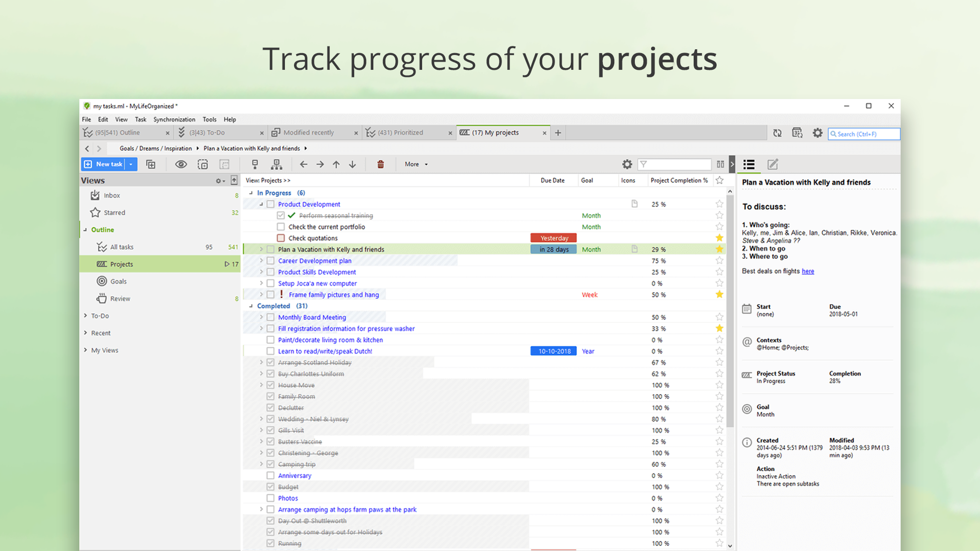The height and width of the screenshot is (551, 980).
Task: Open the Goals view
Action: pyautogui.click(x=118, y=281)
